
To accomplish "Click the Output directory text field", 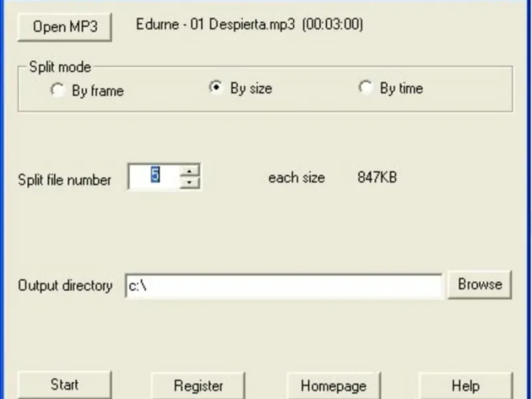I will 284,287.
